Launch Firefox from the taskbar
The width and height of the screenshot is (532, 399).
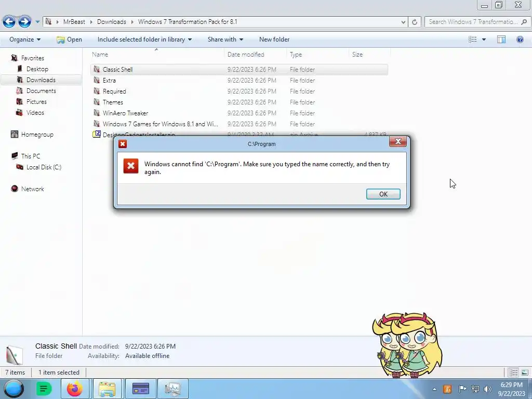tap(75, 389)
